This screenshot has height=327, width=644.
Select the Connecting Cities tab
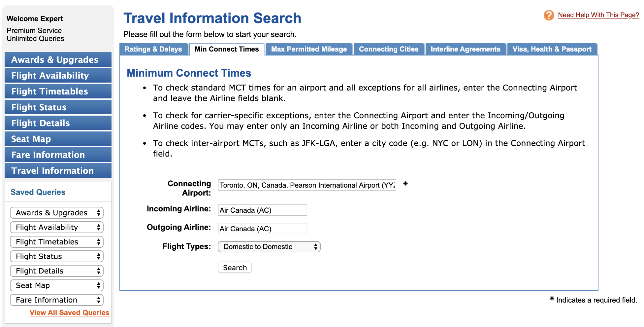[x=389, y=49]
